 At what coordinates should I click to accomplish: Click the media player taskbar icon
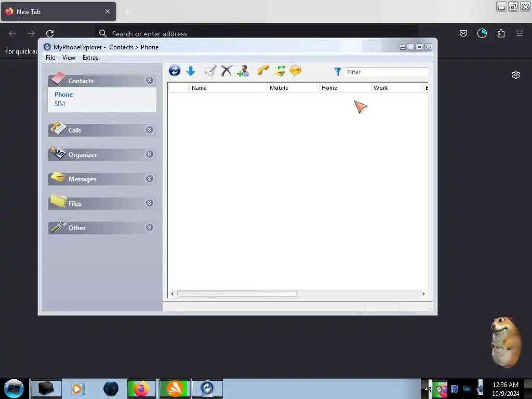[x=77, y=389]
